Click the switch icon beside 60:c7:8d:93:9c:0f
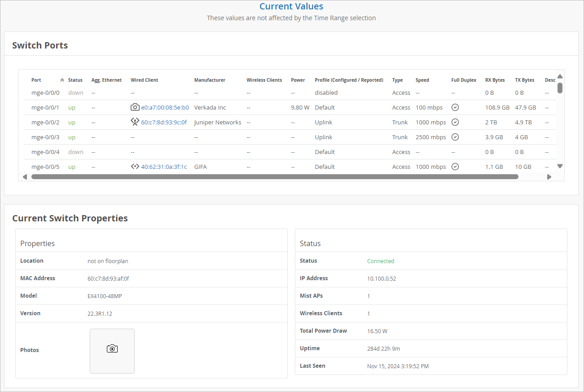 coord(135,122)
